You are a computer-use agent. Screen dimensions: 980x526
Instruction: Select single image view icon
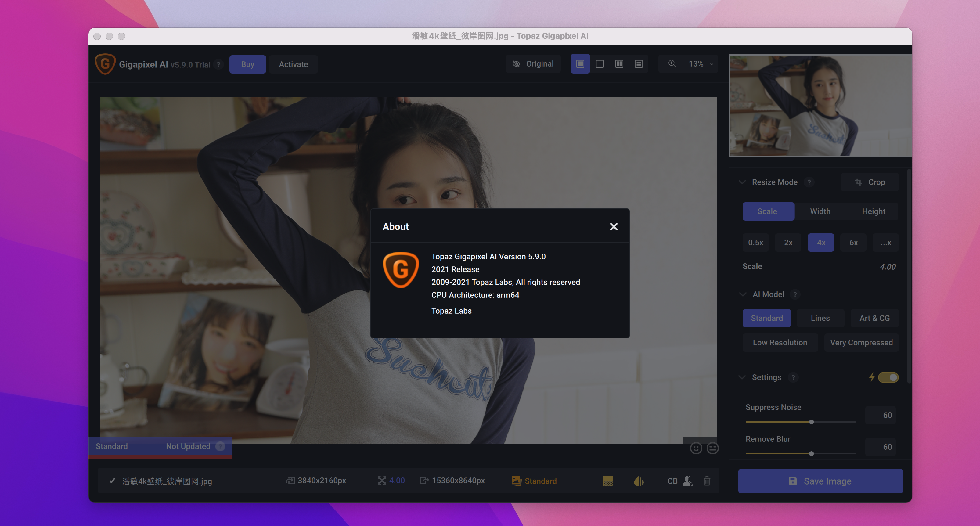tap(580, 64)
